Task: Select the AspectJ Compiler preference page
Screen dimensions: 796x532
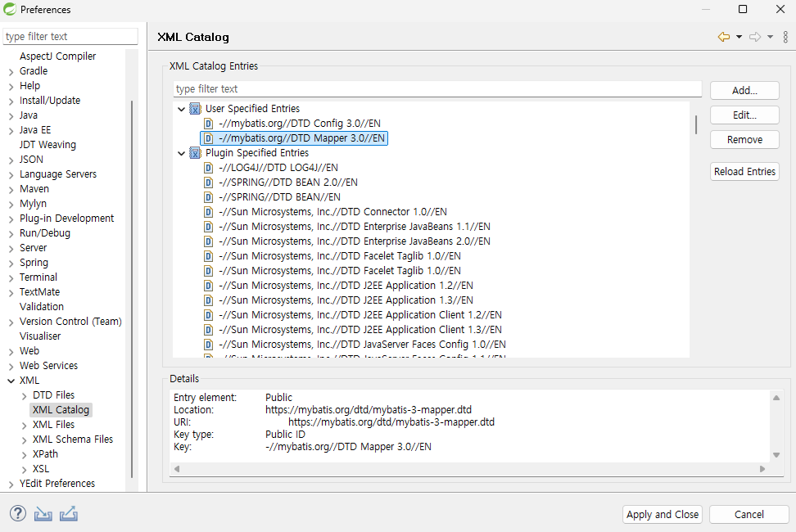Action: [57, 56]
